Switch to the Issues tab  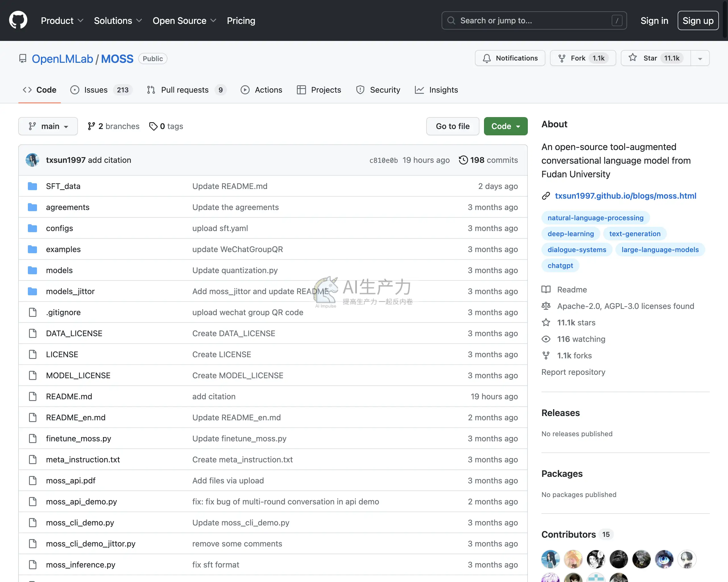click(x=101, y=90)
